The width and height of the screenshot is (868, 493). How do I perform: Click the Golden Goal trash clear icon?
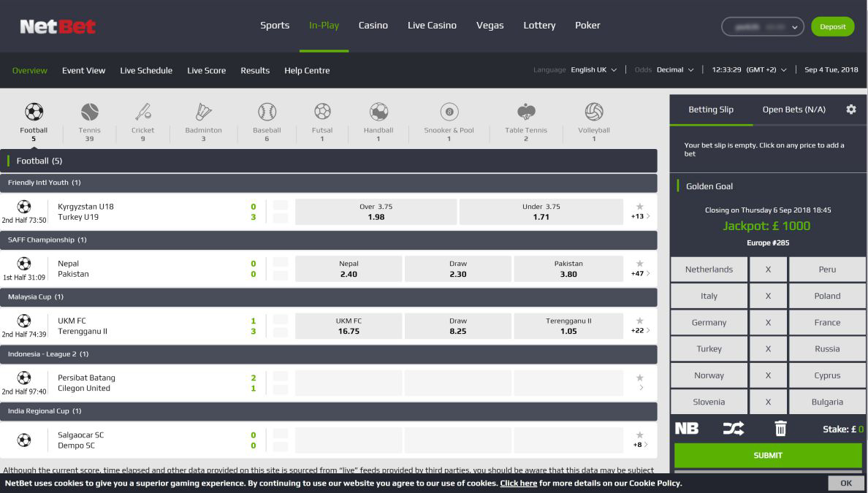(x=780, y=428)
